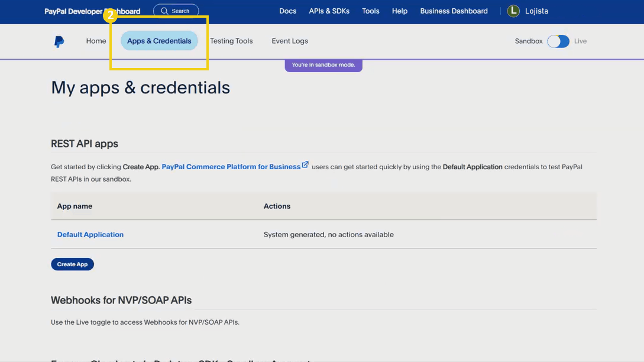The width and height of the screenshot is (644, 362).
Task: Click the Search field in the header
Action: (x=176, y=11)
